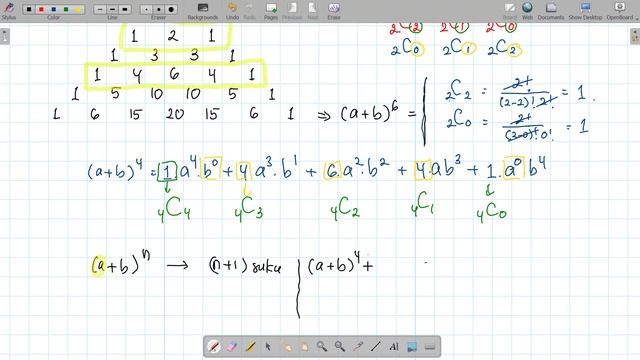Switch to Web mode
640x360 pixels.
(527, 11)
